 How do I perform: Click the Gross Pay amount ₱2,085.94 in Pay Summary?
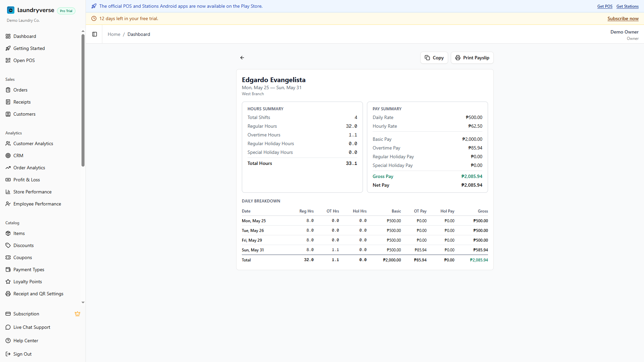pyautogui.click(x=472, y=176)
